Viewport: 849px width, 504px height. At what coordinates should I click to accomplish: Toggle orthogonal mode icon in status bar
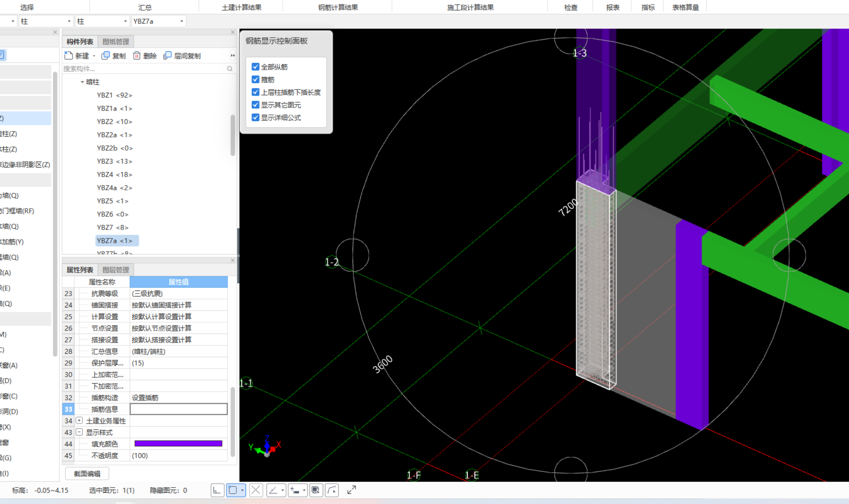click(x=217, y=490)
